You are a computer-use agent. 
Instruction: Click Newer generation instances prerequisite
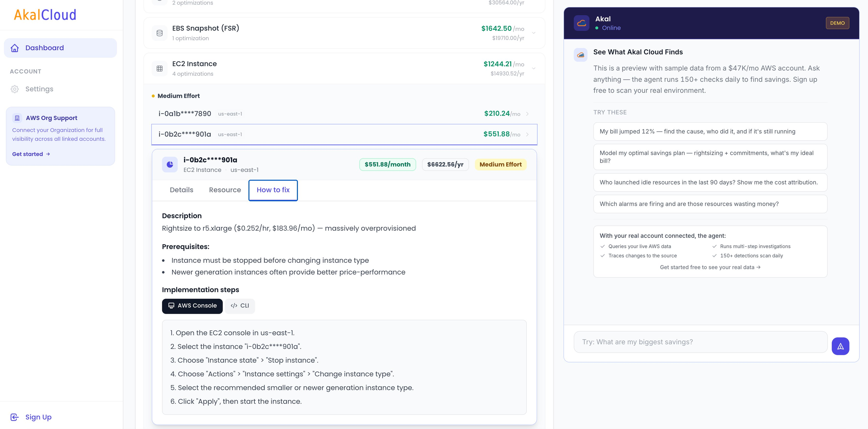(x=288, y=272)
